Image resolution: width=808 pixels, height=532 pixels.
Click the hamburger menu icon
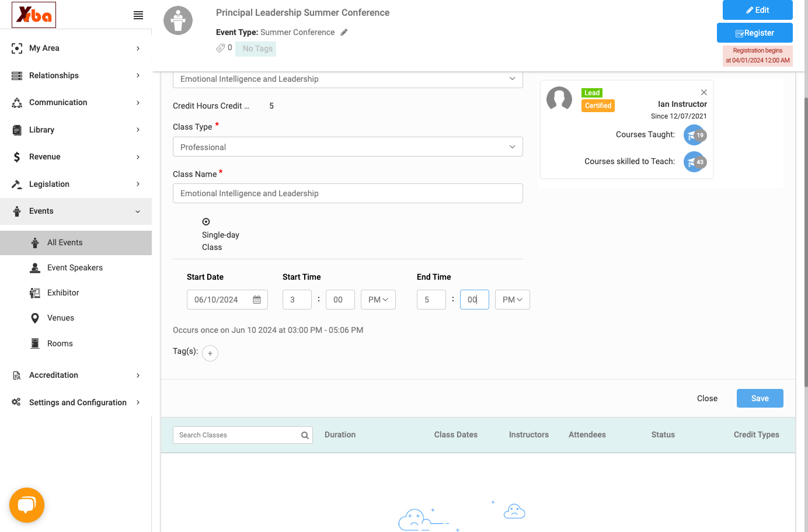tap(138, 15)
